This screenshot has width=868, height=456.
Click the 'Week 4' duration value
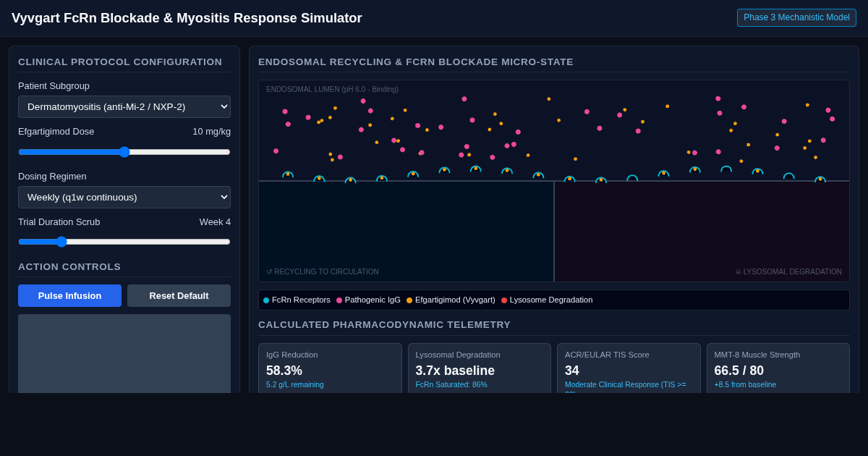point(215,222)
